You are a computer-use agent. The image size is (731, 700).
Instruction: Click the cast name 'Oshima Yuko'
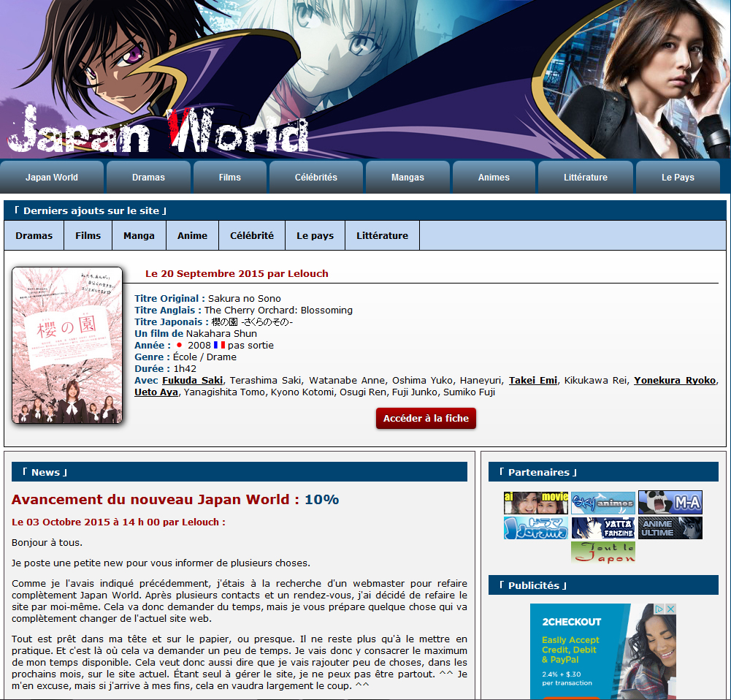[x=421, y=380]
